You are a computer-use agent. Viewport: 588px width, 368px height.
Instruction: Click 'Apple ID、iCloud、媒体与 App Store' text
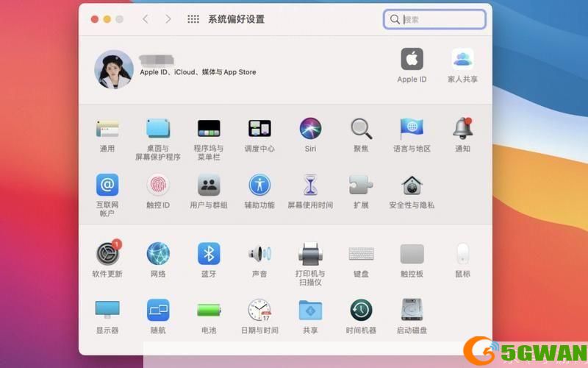point(198,72)
